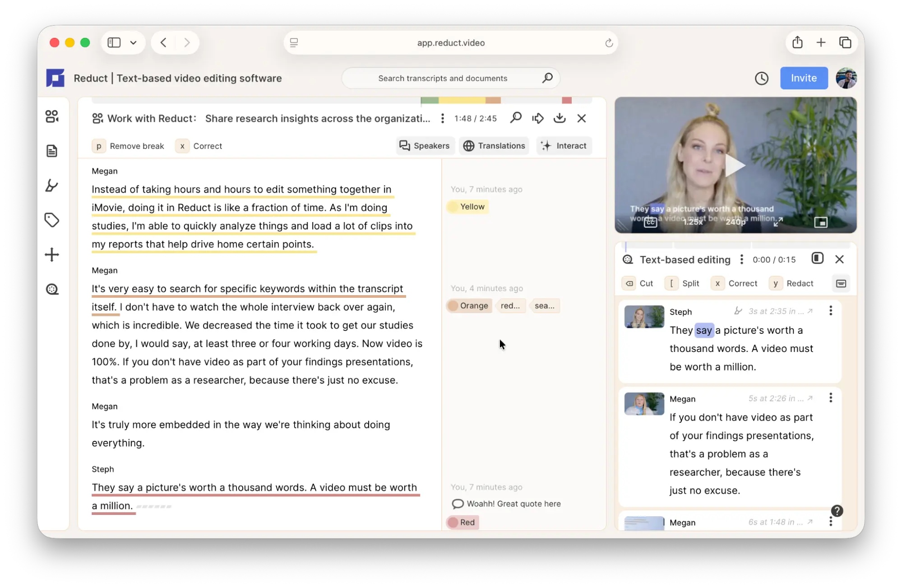Toggle closed captions on the video
902x588 pixels.
coord(650,222)
